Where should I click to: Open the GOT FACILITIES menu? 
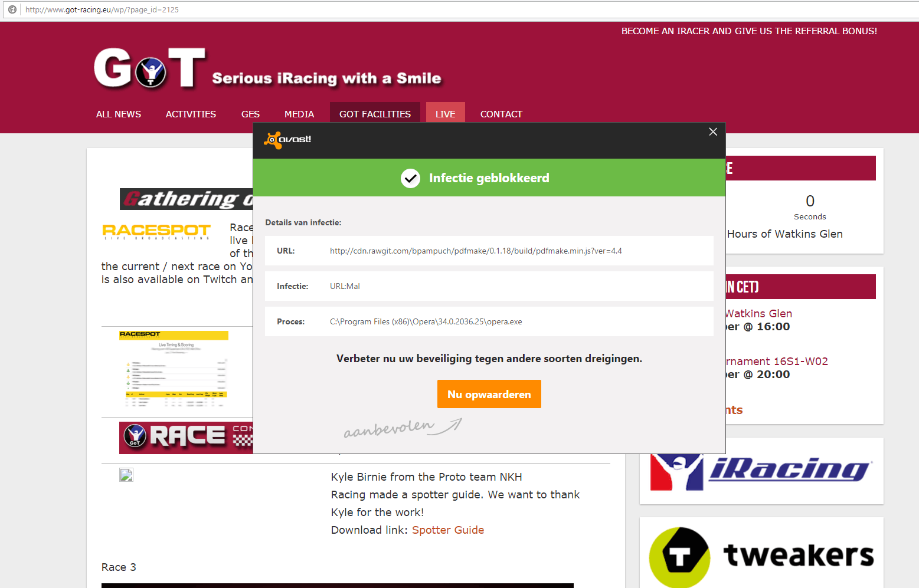coord(375,113)
